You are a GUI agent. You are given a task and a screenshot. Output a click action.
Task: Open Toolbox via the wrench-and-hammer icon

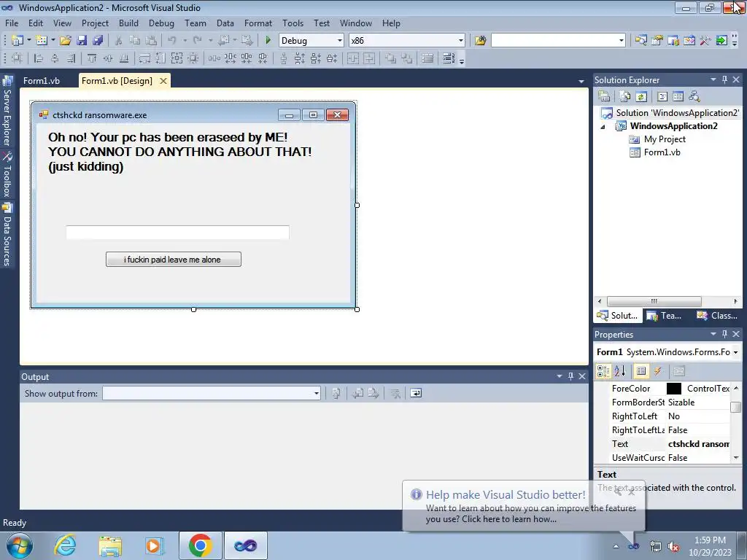(x=705, y=41)
